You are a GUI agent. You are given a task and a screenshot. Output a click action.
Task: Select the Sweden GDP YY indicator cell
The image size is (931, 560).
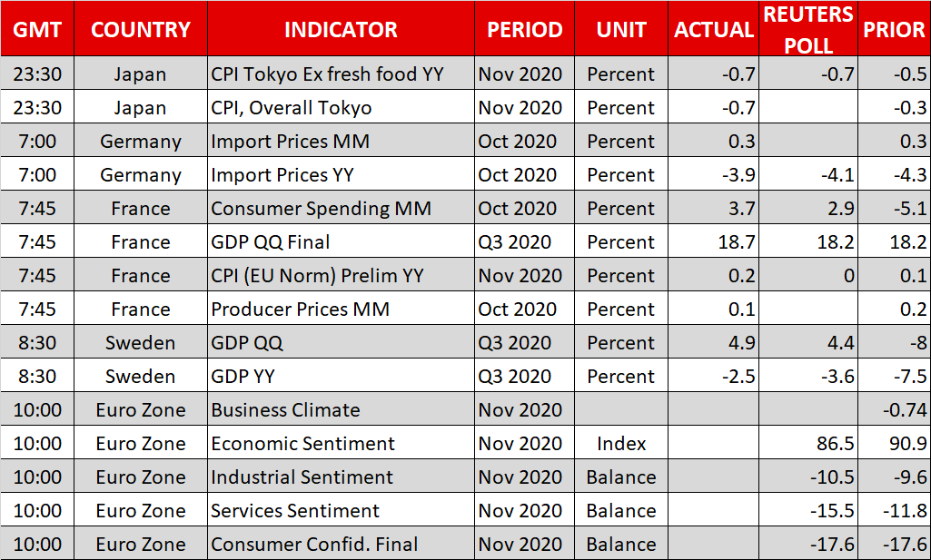point(243,377)
